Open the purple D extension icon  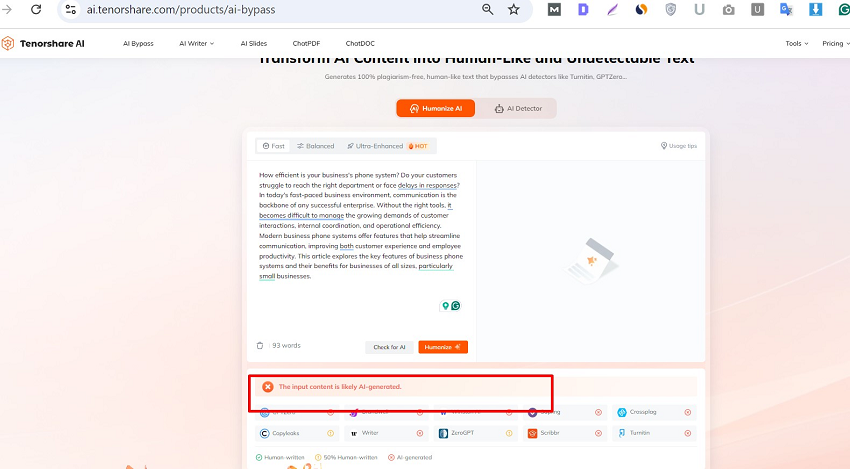coord(583,9)
